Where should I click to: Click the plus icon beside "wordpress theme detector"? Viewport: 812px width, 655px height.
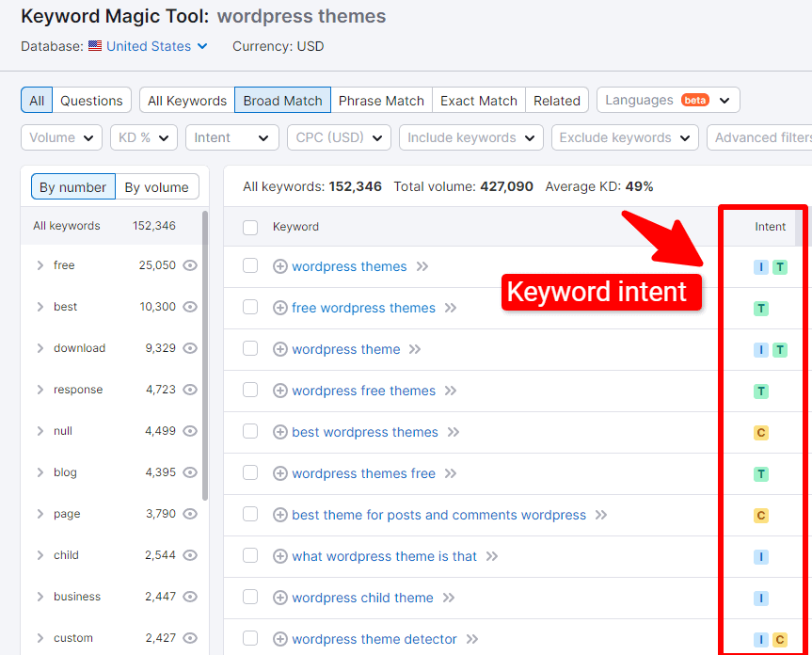click(279, 639)
